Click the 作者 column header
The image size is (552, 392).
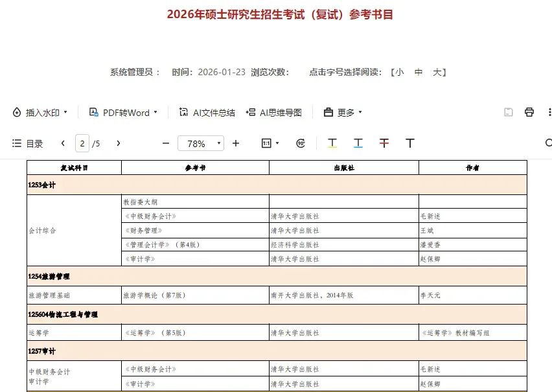coord(473,168)
